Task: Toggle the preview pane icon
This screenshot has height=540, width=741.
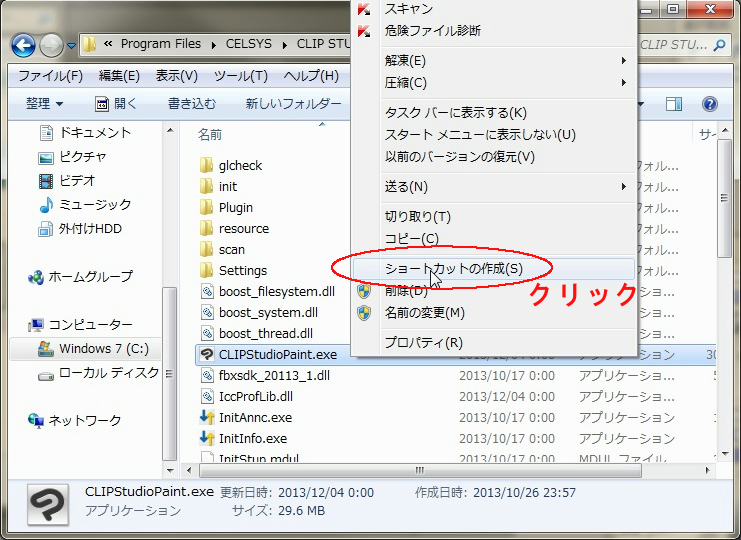Action: pos(675,104)
